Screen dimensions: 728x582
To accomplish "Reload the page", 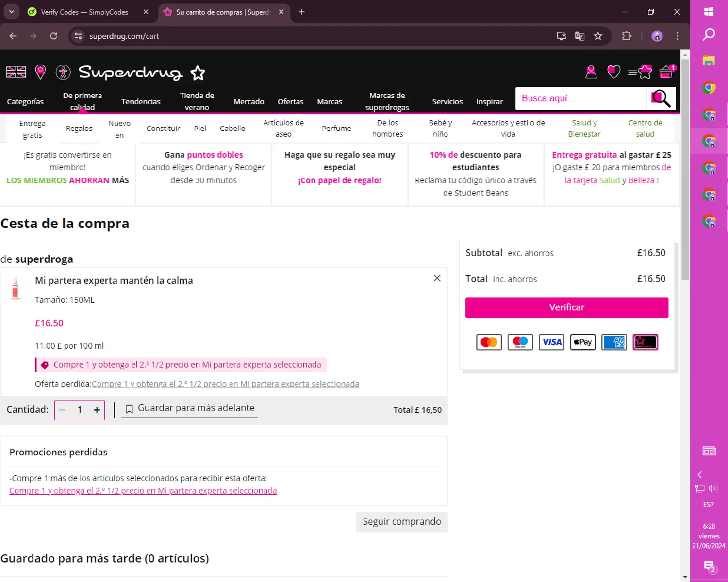I will point(53,36).
